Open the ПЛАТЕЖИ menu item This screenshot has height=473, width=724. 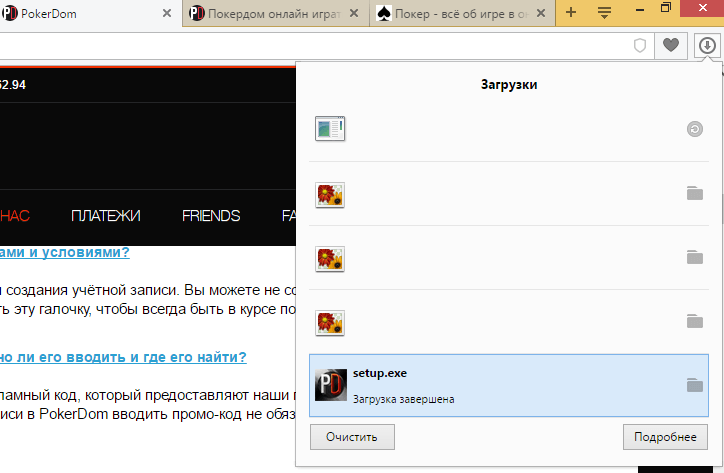tap(105, 215)
